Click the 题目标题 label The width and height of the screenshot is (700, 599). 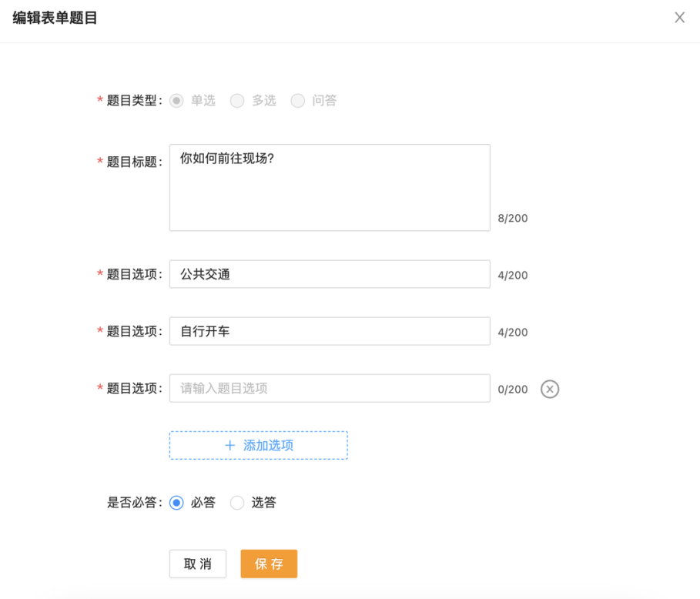click(133, 162)
